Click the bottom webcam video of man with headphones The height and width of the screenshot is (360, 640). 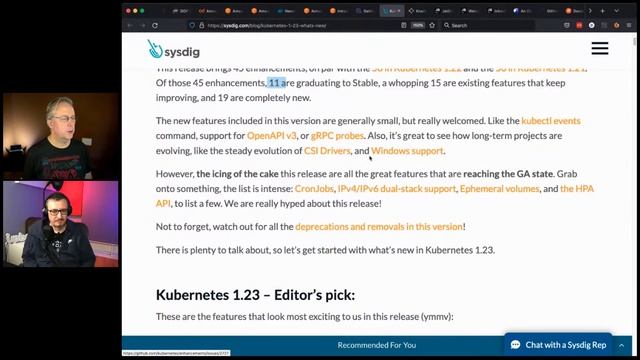[x=61, y=224]
